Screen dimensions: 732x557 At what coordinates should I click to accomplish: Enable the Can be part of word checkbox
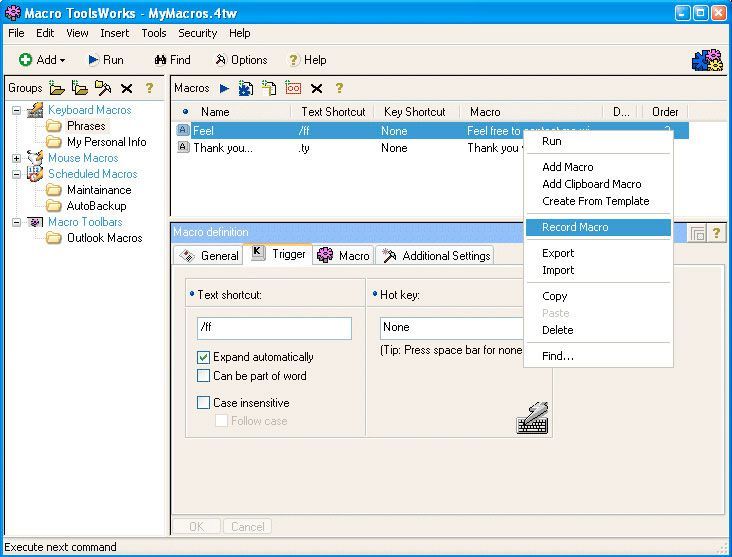click(x=203, y=376)
